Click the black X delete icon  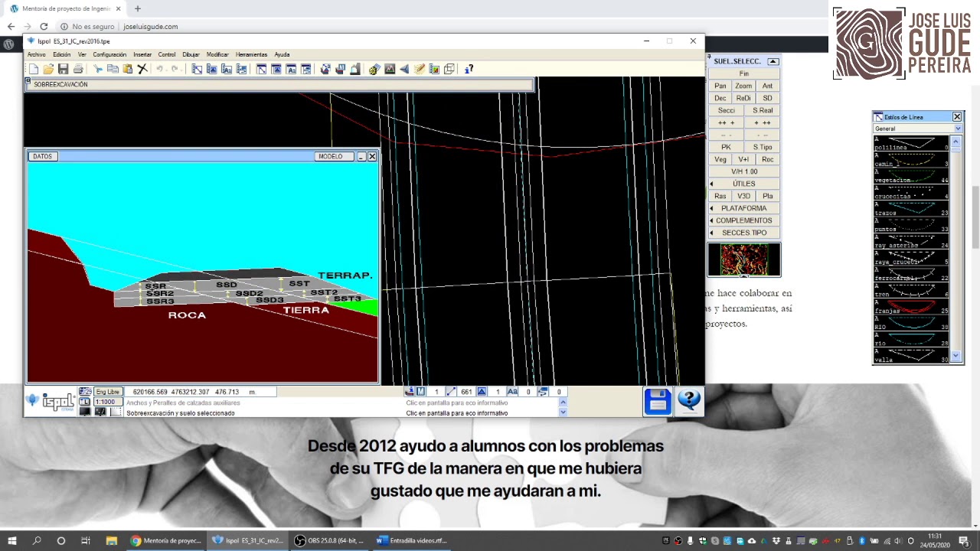142,69
